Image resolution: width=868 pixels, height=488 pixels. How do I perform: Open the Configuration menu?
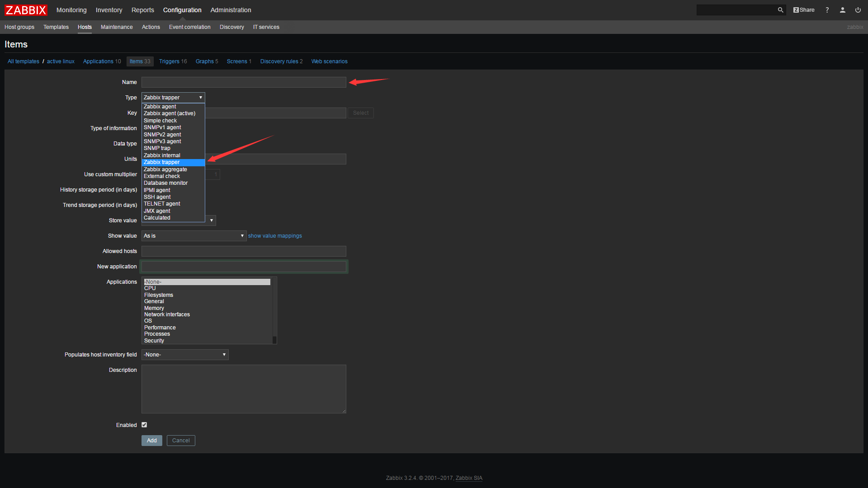[x=182, y=10]
